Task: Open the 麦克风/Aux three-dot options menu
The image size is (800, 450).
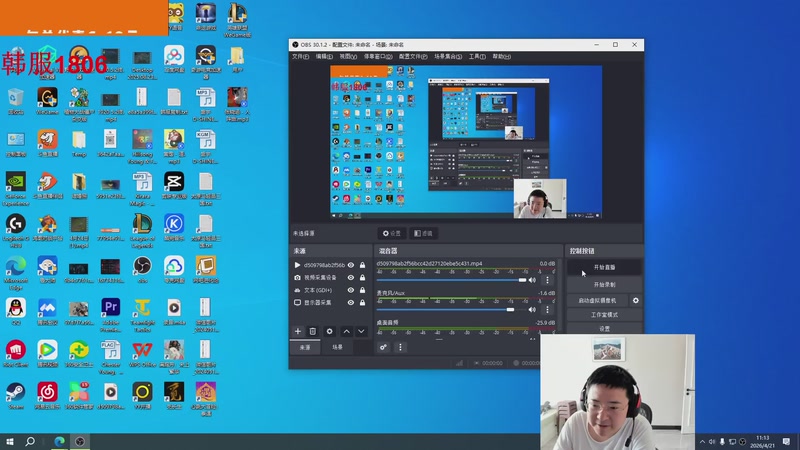Action: tap(547, 310)
